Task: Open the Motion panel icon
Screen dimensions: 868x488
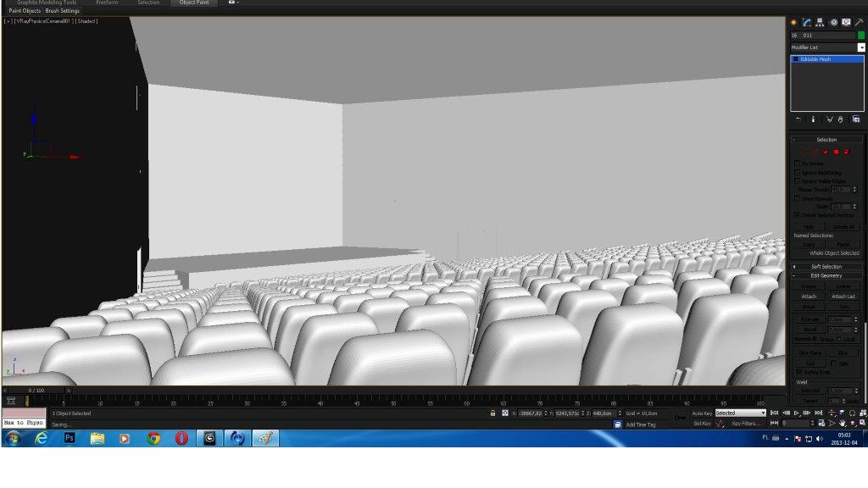Action: pos(833,22)
